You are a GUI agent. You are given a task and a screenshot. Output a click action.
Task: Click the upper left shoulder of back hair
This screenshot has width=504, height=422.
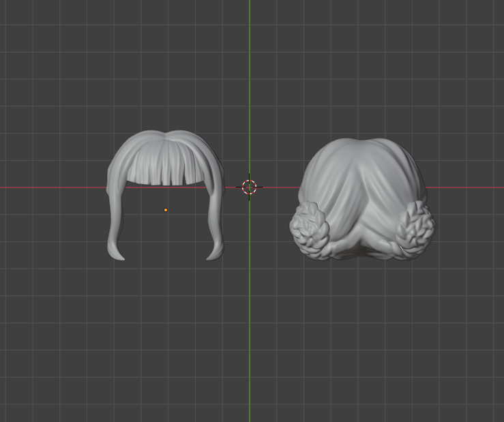tap(317, 164)
